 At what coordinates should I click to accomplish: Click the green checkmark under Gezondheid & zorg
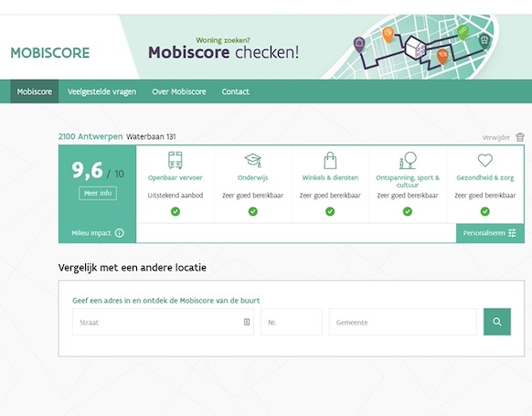coord(485,211)
